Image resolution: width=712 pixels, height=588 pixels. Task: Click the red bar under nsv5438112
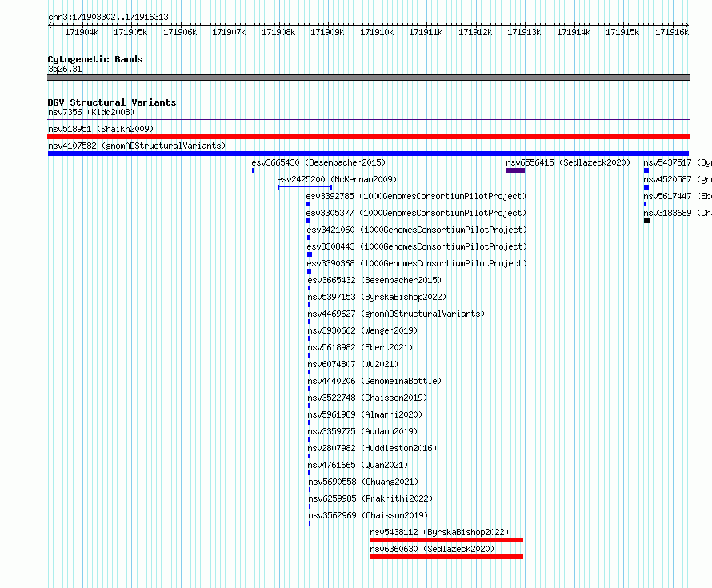click(x=447, y=540)
